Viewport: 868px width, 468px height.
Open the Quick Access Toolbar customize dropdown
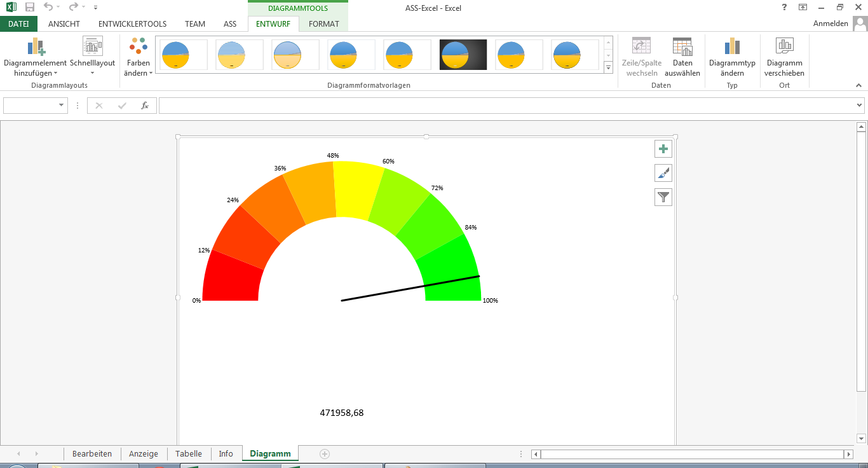point(95,8)
